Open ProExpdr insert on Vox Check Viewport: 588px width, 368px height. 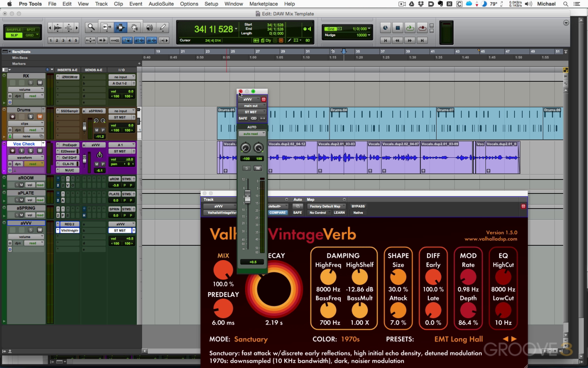69,145
